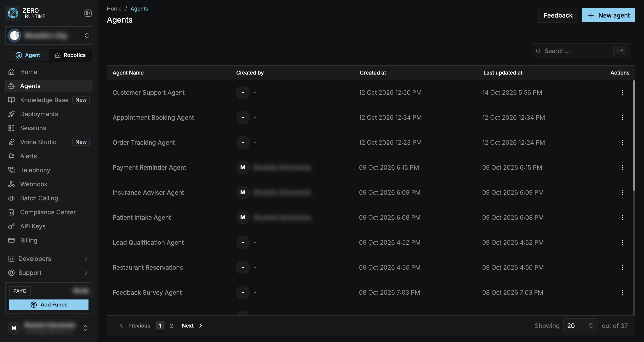Viewport: 644px width, 342px height.
Task: Open the Lead Qualification Agent row
Action: click(x=370, y=242)
